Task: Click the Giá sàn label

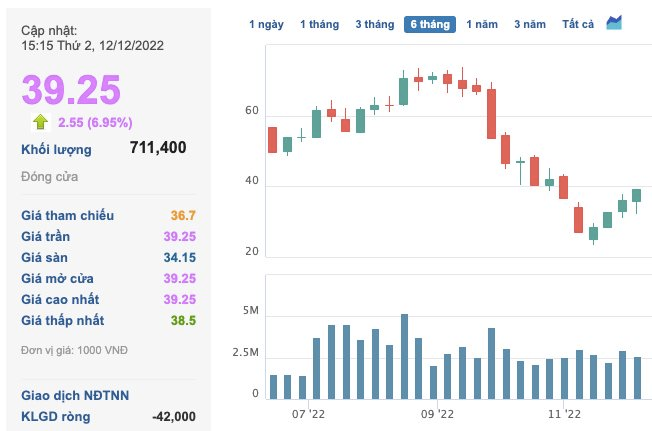Action: [x=44, y=257]
